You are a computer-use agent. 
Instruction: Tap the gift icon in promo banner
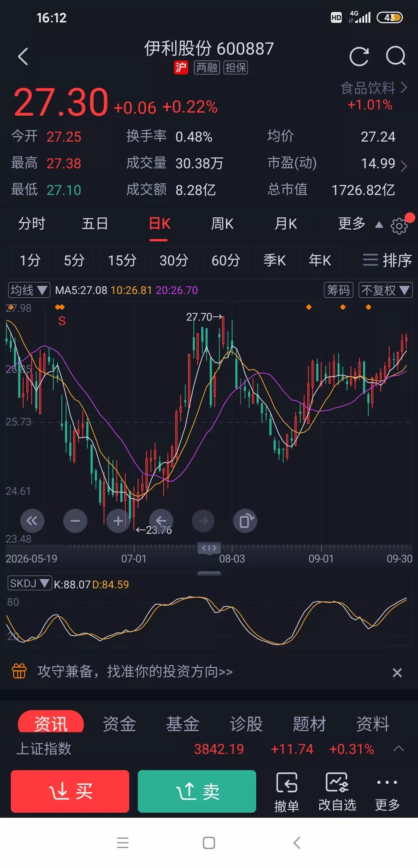[x=19, y=671]
